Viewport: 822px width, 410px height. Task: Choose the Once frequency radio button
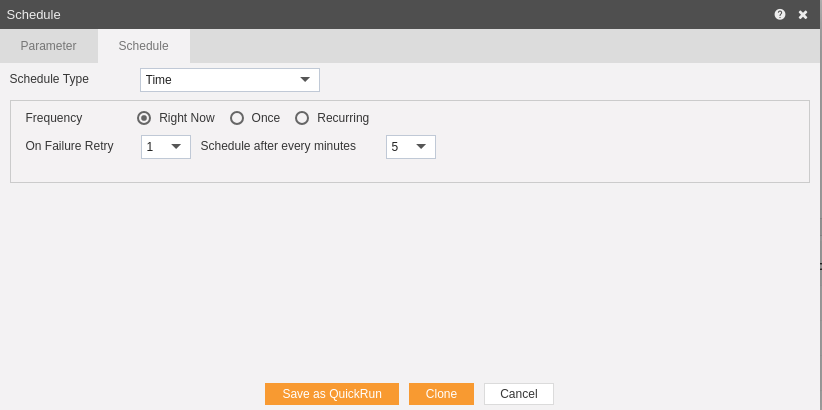(x=237, y=118)
